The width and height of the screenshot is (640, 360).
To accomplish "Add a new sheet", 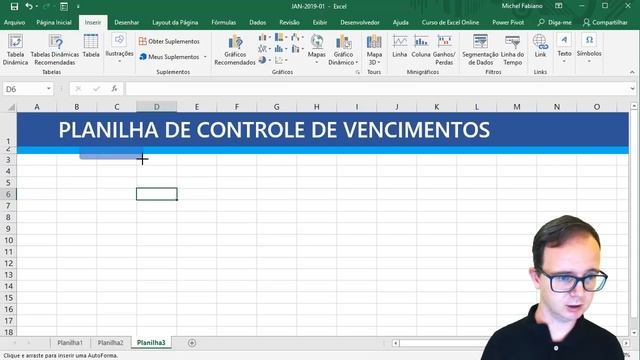I will [x=192, y=343].
